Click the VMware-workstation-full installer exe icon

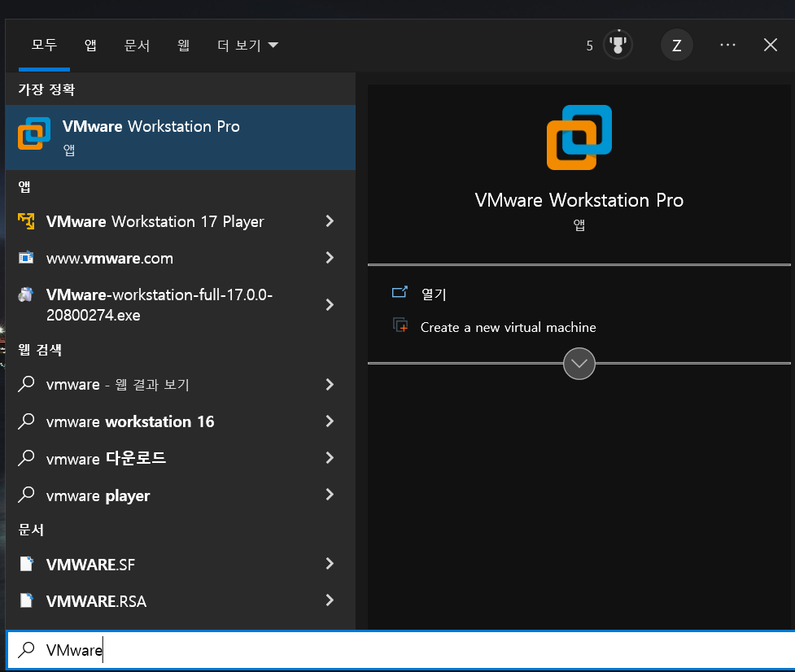point(26,295)
